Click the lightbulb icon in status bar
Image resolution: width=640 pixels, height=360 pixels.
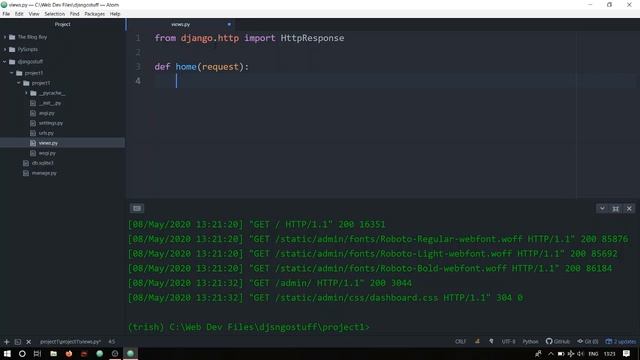coord(491,341)
